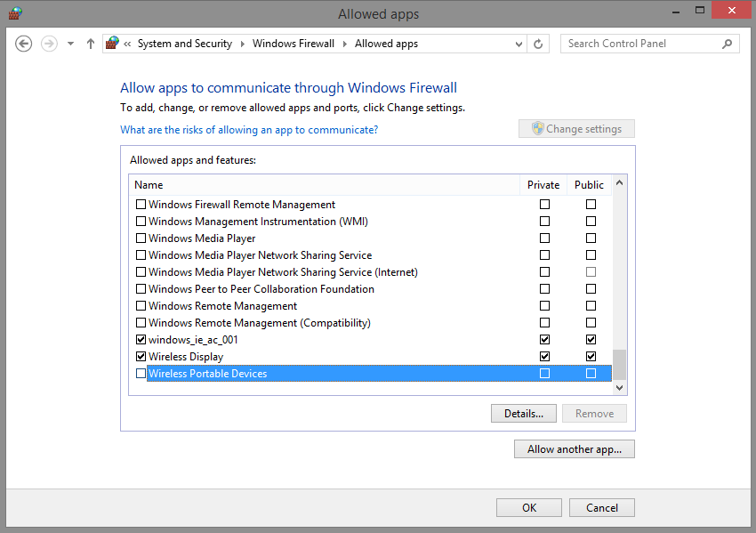Click the Remove button

(x=594, y=414)
